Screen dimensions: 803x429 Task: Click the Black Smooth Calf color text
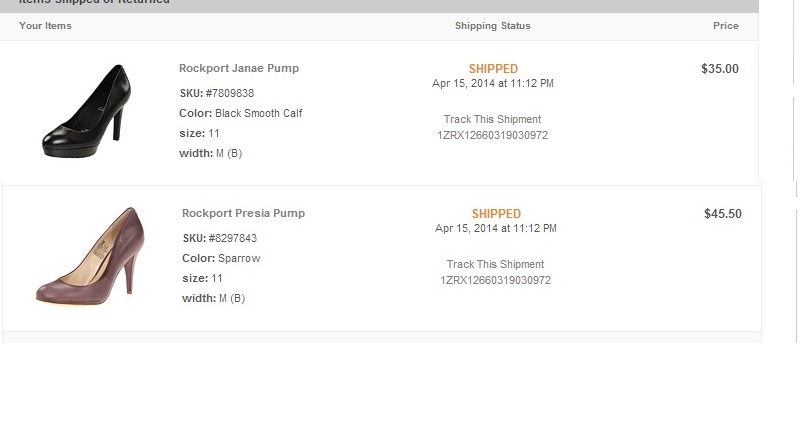click(x=258, y=114)
